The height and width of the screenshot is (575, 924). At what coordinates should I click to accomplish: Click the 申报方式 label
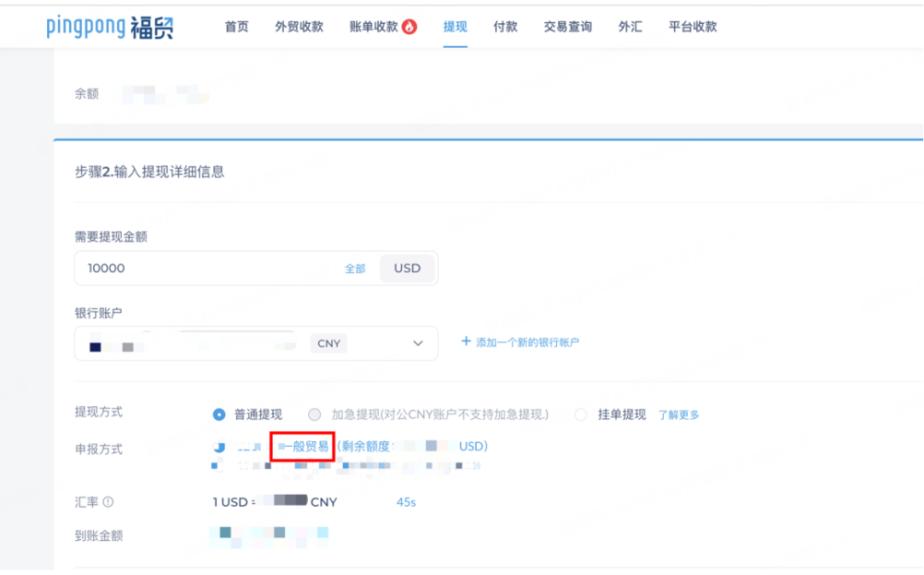[99, 450]
